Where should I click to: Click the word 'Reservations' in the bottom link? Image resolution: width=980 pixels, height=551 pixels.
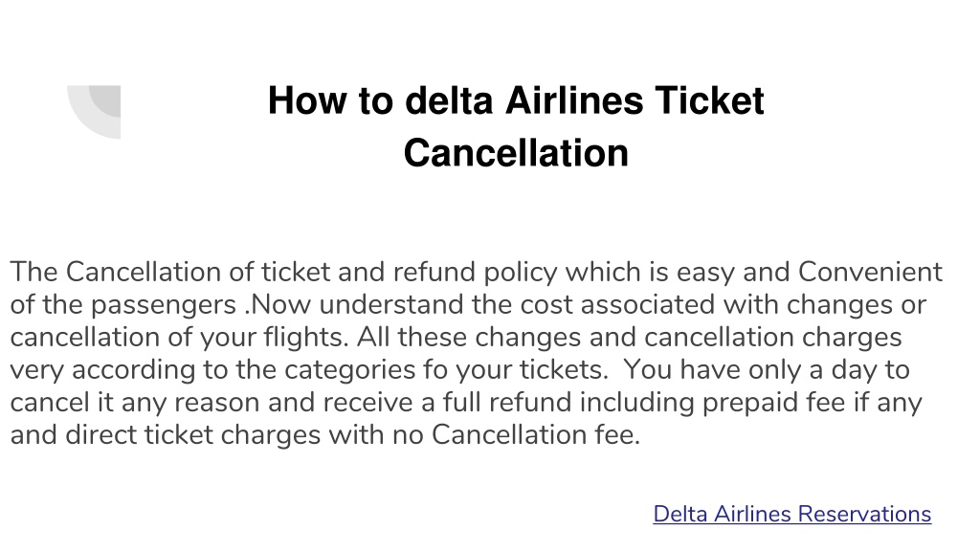[864, 514]
